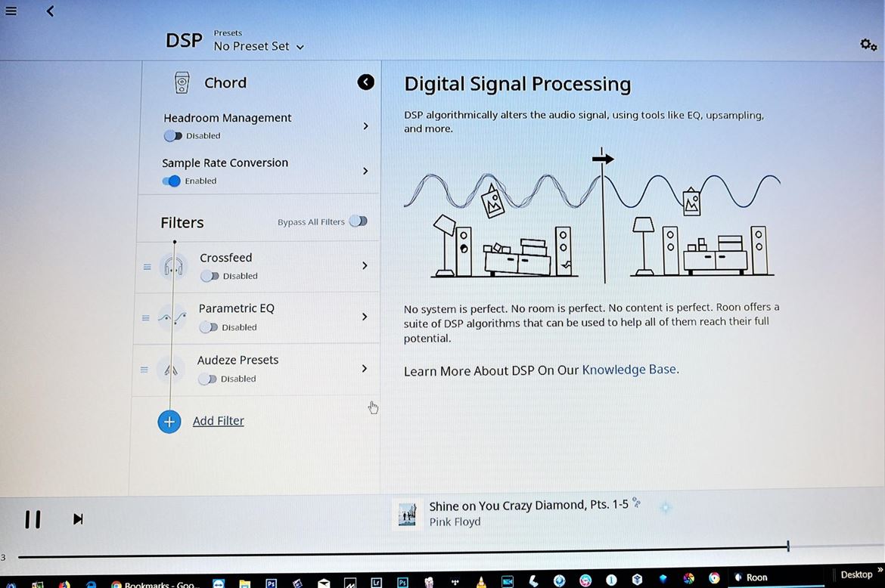Image resolution: width=885 pixels, height=588 pixels.
Task: Click the Add Filter link text
Action: (218, 421)
